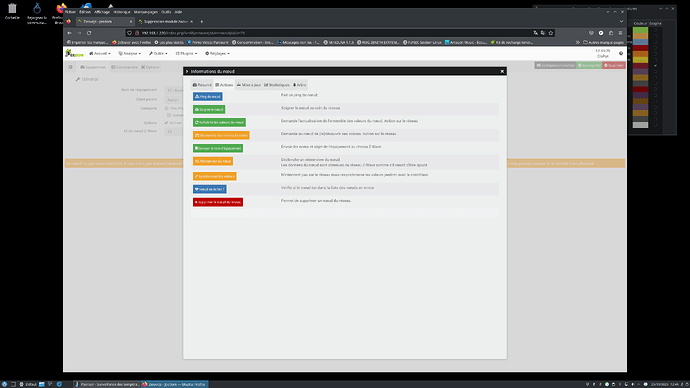The height and width of the screenshot is (388, 690).
Task: Toggle Graphe checkbox beside blue swatch
Action: [x=656, y=42]
